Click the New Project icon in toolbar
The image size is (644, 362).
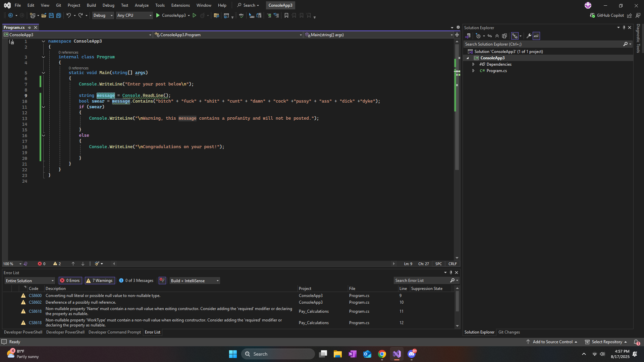point(33,15)
